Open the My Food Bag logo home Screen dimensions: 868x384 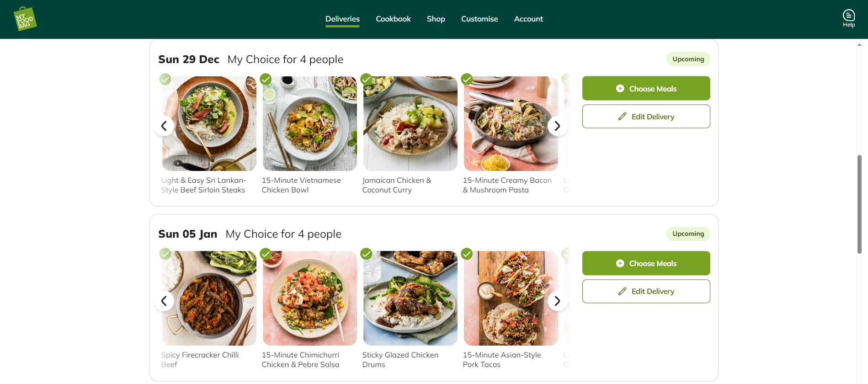(x=25, y=19)
